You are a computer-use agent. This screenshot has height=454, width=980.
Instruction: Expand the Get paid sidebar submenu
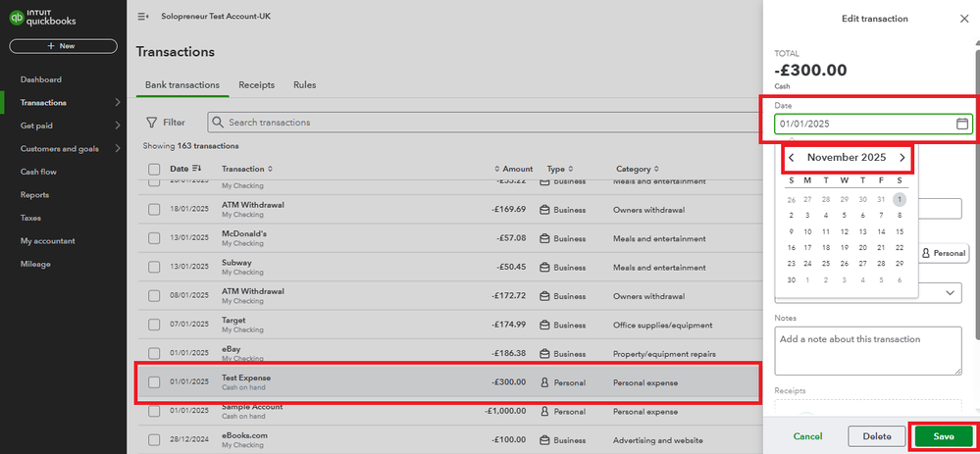click(118, 125)
